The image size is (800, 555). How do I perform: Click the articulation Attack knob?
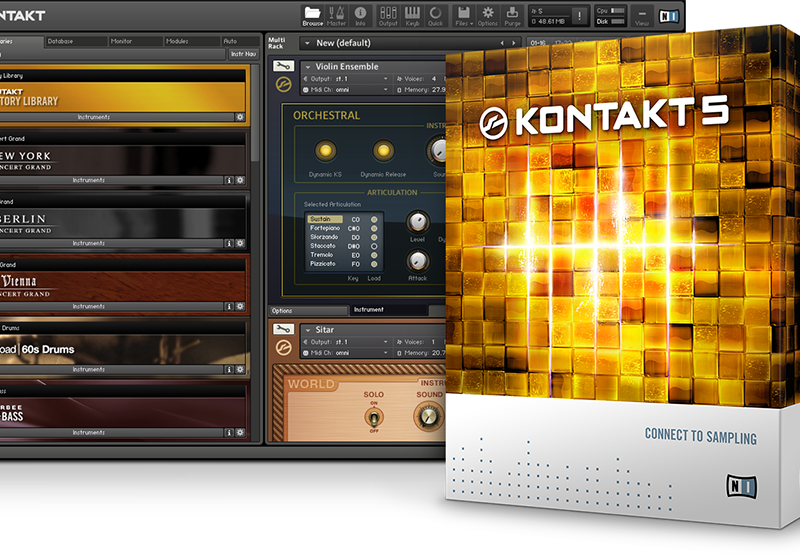[x=417, y=261]
